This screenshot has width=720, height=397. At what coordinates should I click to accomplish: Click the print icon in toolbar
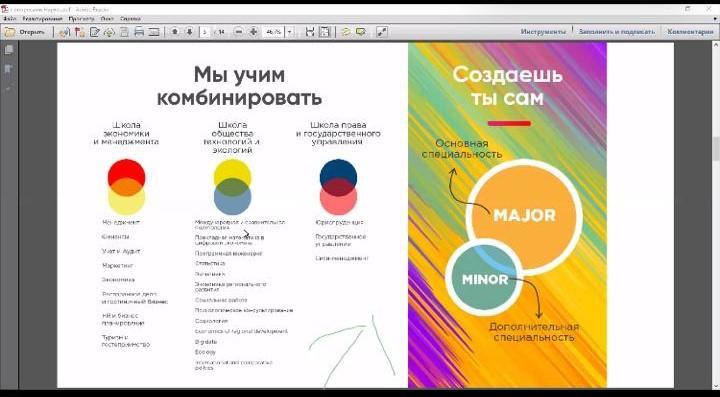click(x=139, y=32)
